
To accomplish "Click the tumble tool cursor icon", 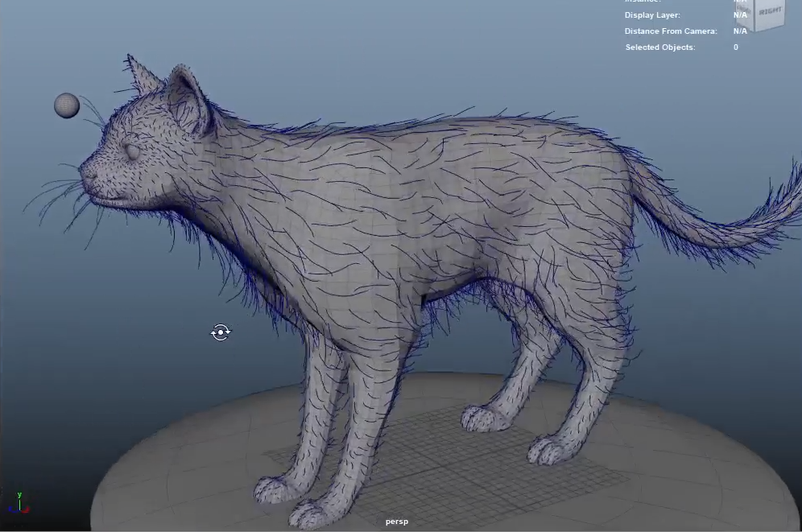I will (221, 332).
